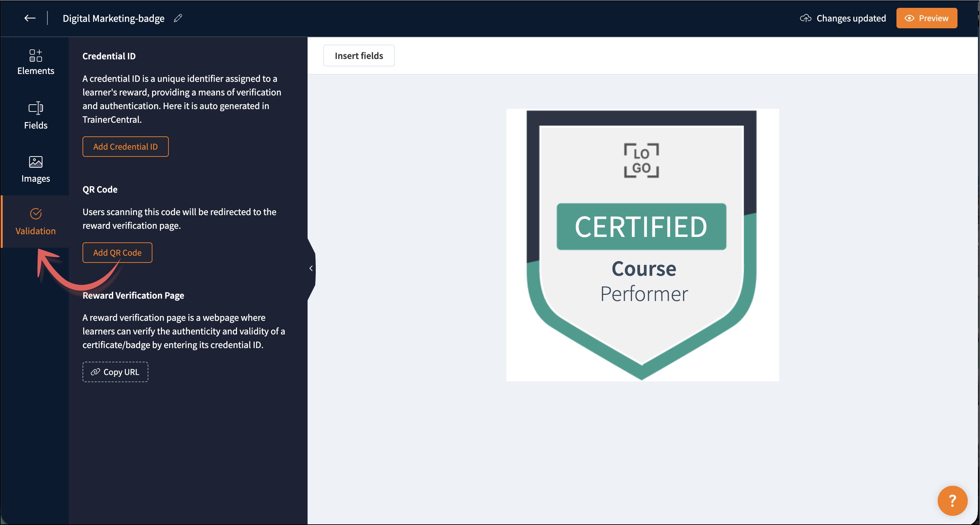The image size is (980, 525).
Task: Select the CERTIFIED text on badge
Action: tap(641, 227)
